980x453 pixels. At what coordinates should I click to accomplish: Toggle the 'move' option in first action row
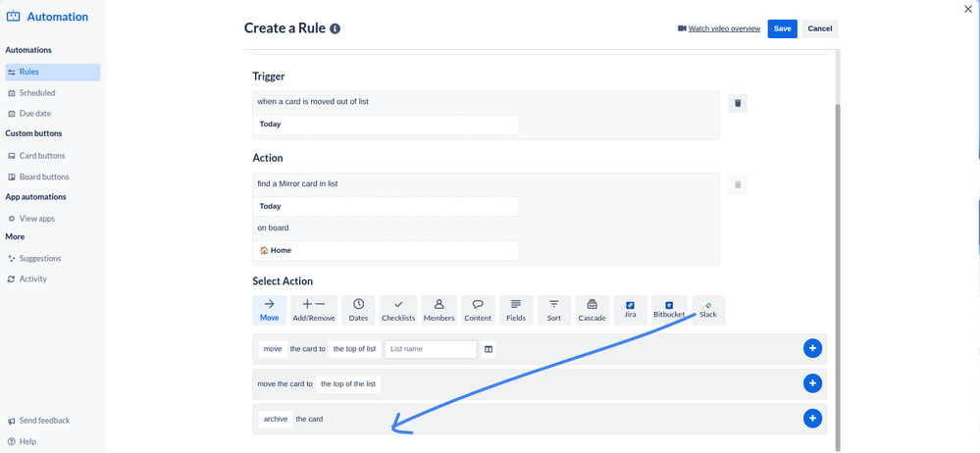point(273,349)
